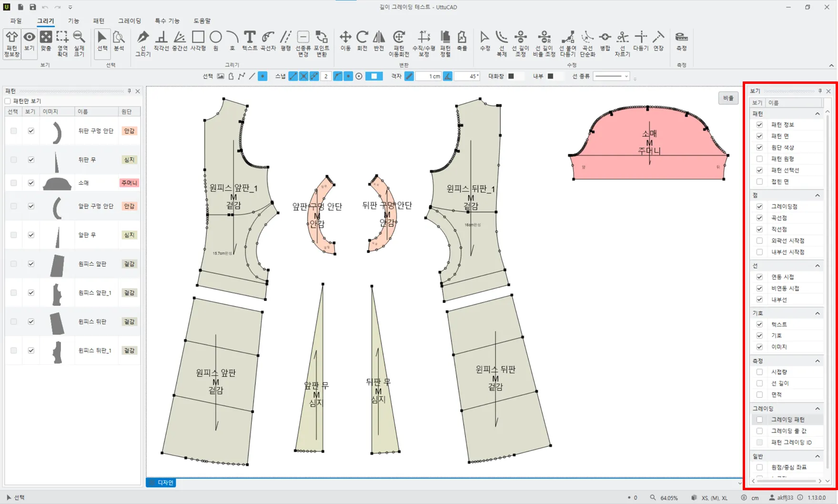Toggle visibility checkbox for 소매 pattern row

click(x=31, y=183)
